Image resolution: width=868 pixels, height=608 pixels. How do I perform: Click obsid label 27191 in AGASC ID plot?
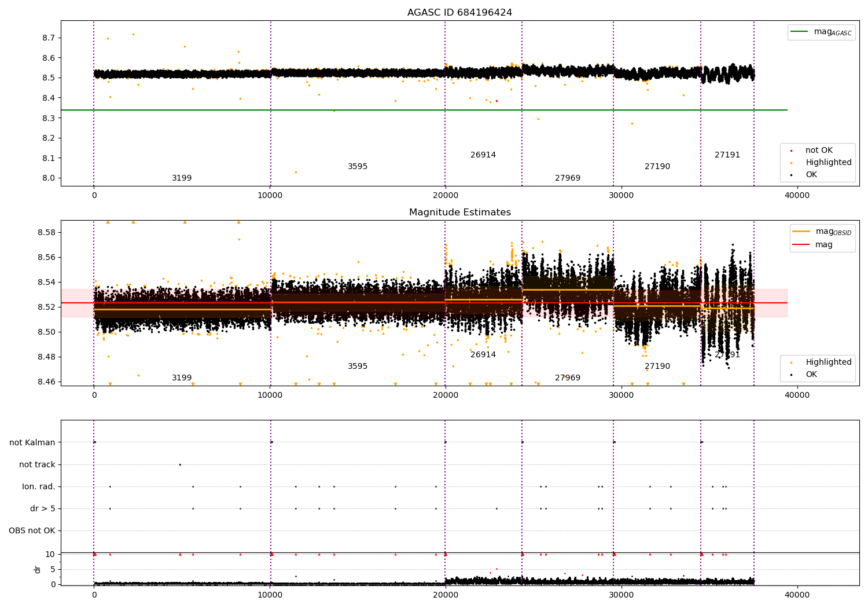click(x=727, y=155)
